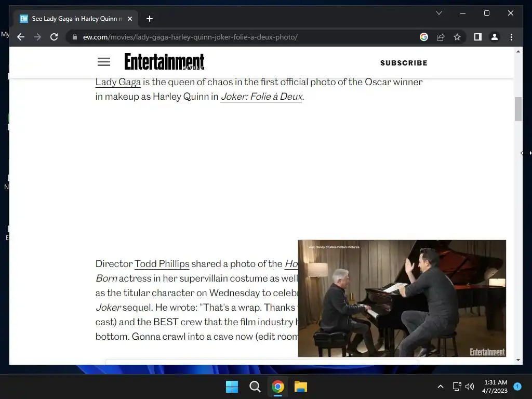532x399 pixels.
Task: Open the Google icon in the address bar
Action: coord(424,37)
